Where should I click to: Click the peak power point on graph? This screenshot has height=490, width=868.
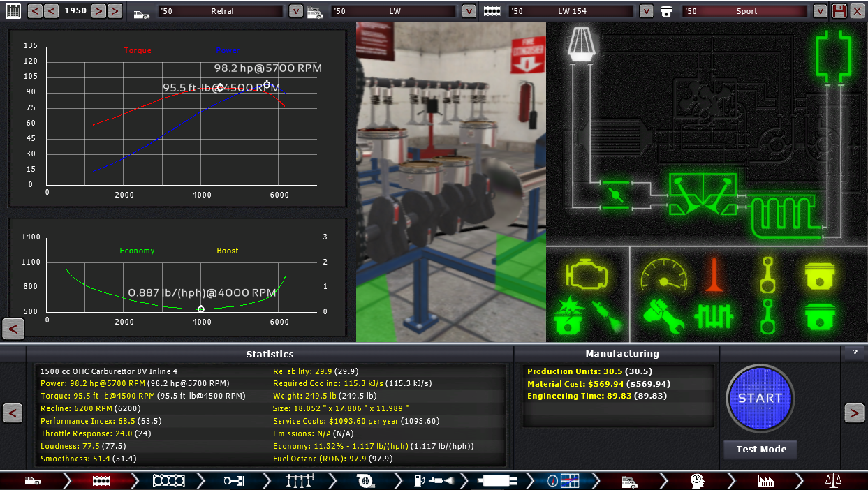tap(266, 84)
